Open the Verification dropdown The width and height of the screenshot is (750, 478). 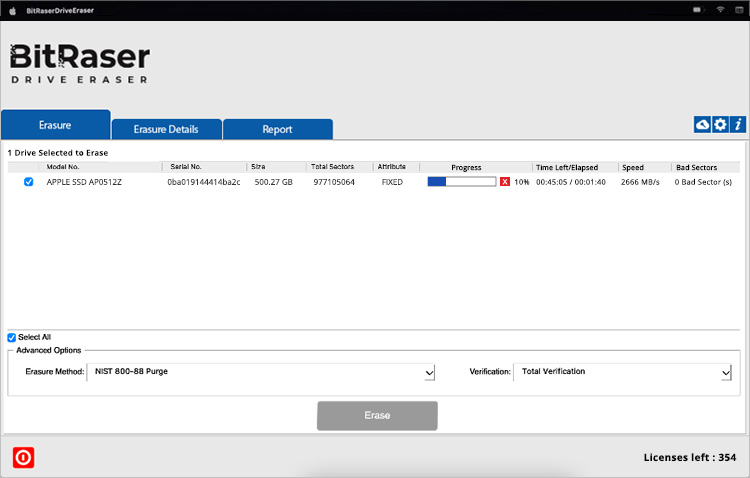click(623, 372)
